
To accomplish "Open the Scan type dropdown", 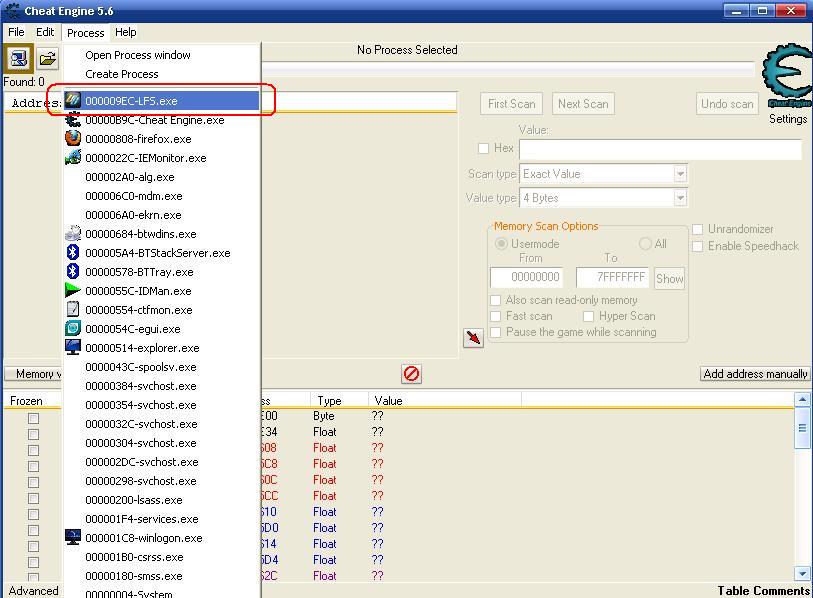I will [x=680, y=174].
